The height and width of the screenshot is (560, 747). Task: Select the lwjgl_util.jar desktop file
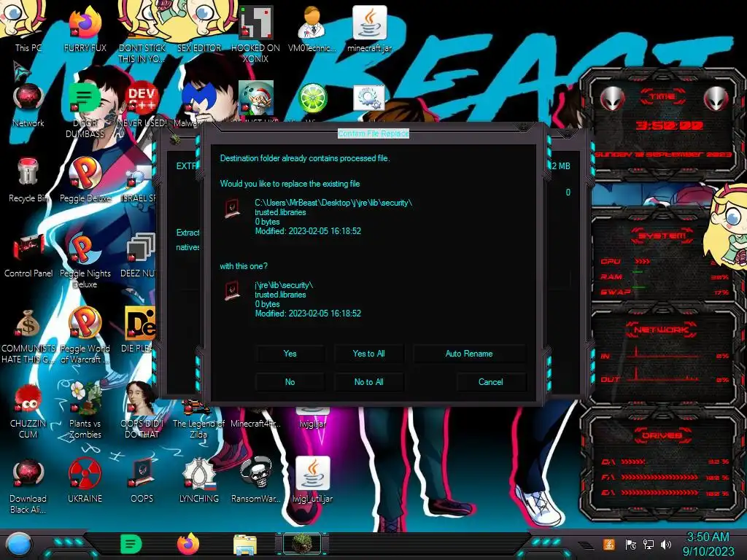click(x=312, y=480)
